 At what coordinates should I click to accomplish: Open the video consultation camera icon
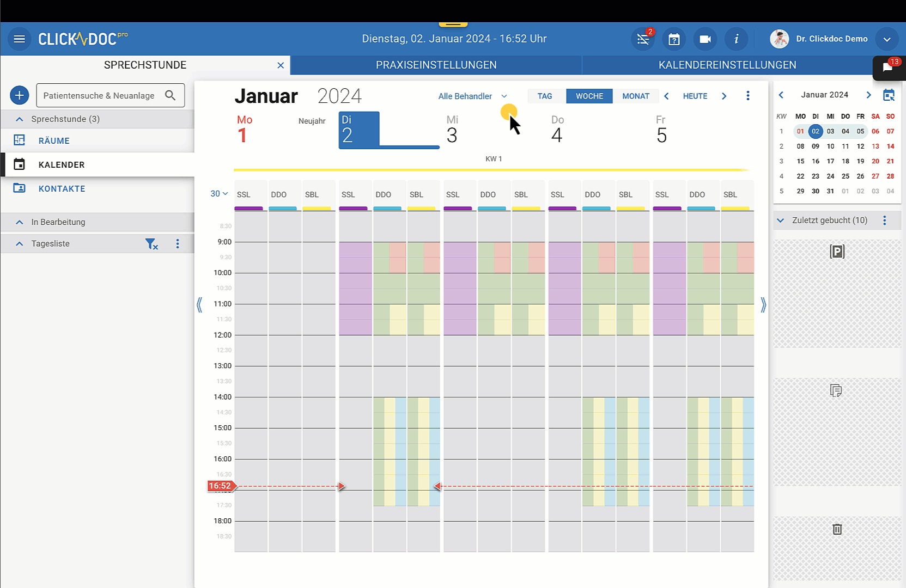pyautogui.click(x=705, y=39)
